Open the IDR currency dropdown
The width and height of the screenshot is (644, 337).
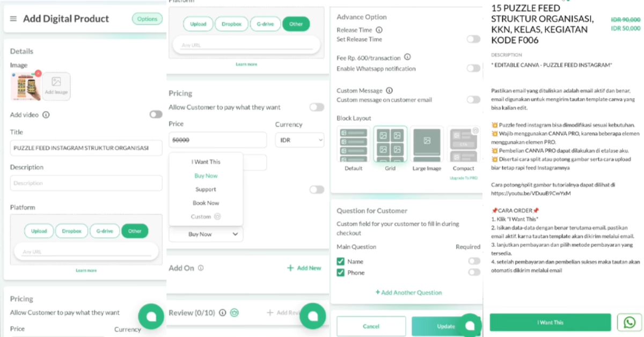tap(299, 140)
